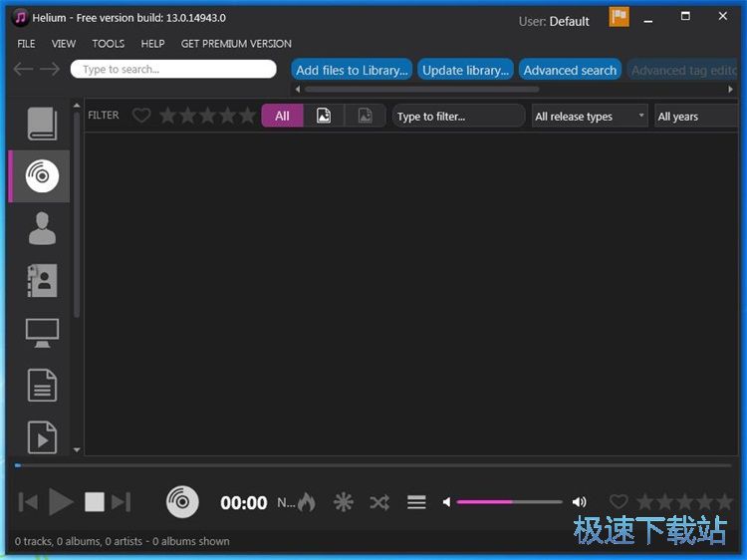Click the 'Type to search...' field
This screenshot has height=560, width=747.
click(x=173, y=70)
